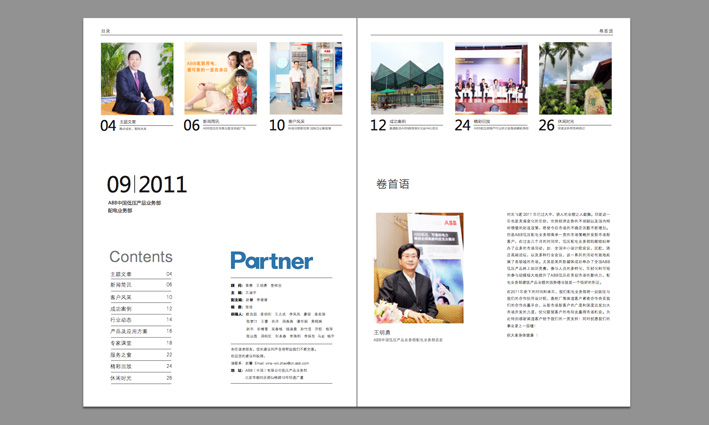Click the issue date 09|2011

click(x=147, y=184)
